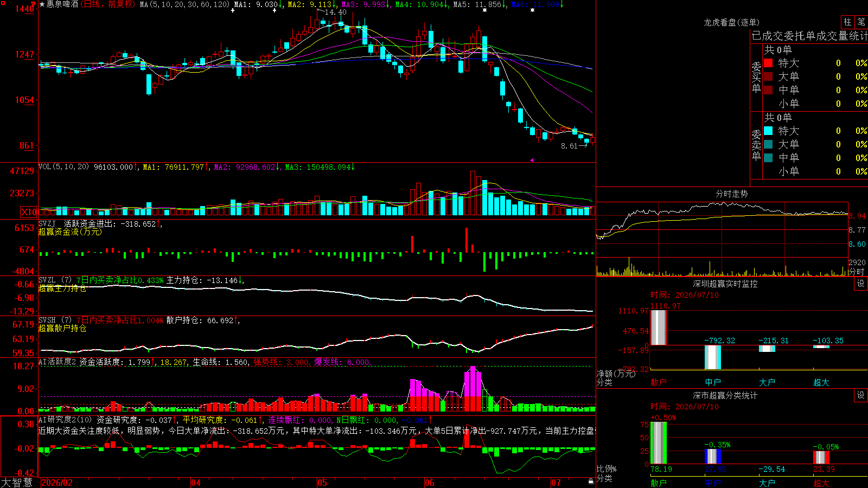Click the 惠泉啤酒 stock name
The width and height of the screenshot is (868, 488).
pyautogui.click(x=62, y=4)
